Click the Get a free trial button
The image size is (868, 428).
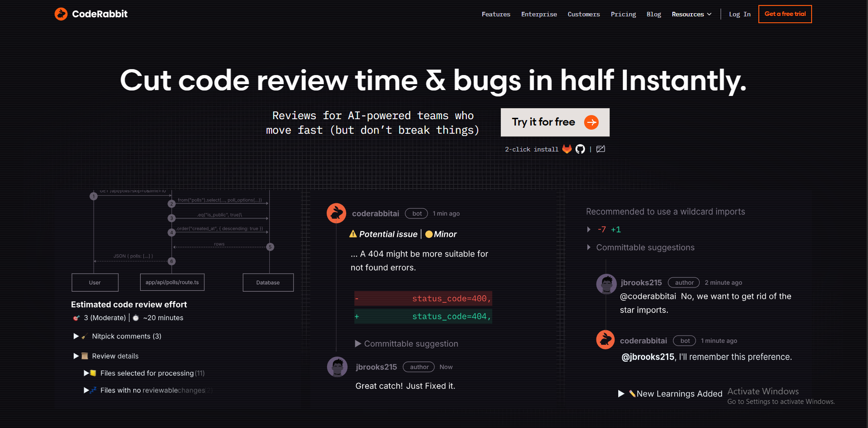[x=785, y=14]
